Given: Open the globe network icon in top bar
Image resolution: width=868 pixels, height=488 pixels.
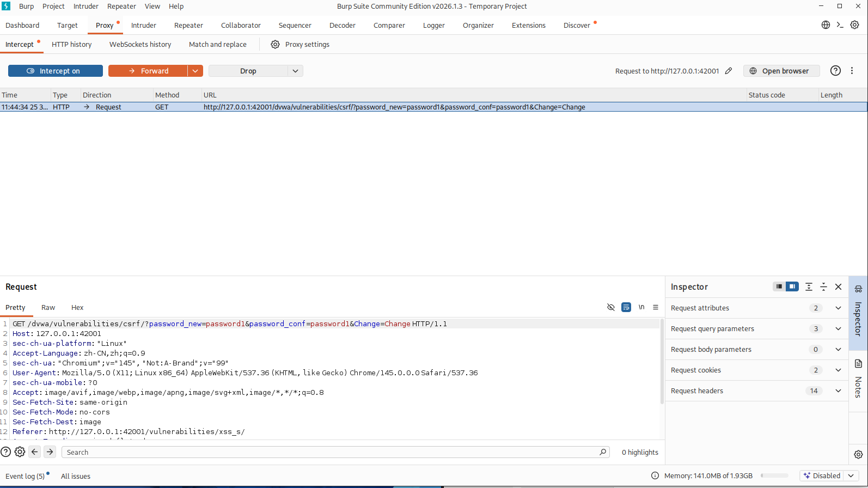Looking at the screenshot, I should (826, 25).
